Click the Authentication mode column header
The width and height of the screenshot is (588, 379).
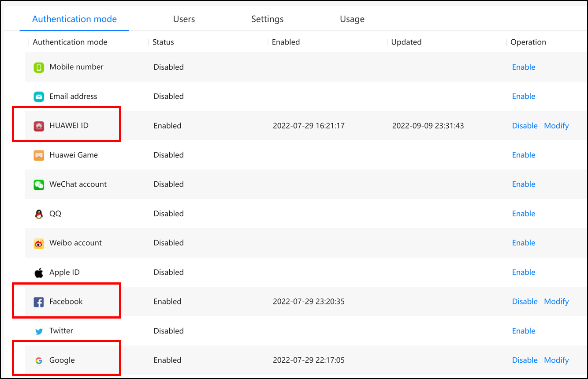click(x=70, y=42)
